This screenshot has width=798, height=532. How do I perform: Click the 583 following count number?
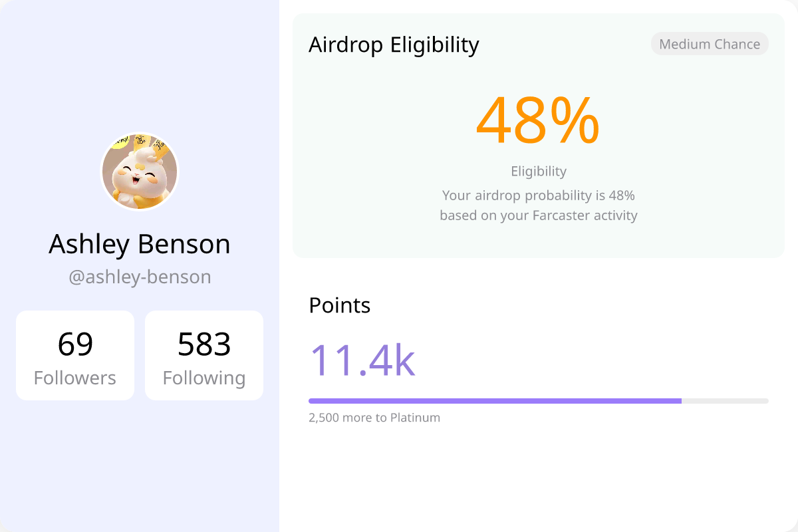coord(204,344)
